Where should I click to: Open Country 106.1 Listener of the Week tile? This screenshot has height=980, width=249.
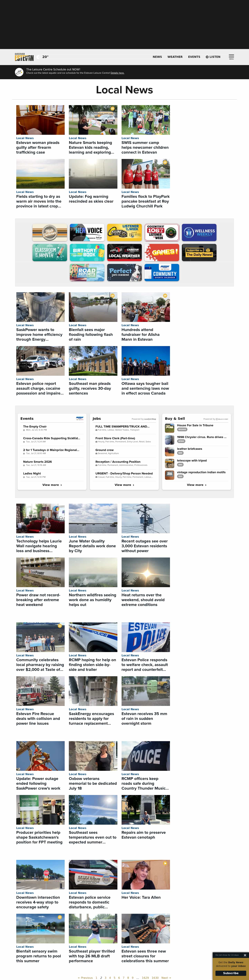point(162,232)
